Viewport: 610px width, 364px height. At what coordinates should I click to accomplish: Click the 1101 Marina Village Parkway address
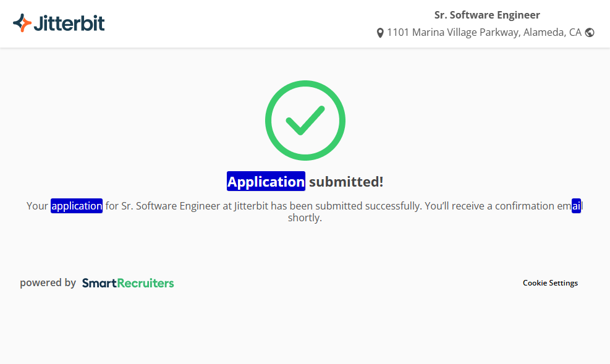click(x=484, y=33)
